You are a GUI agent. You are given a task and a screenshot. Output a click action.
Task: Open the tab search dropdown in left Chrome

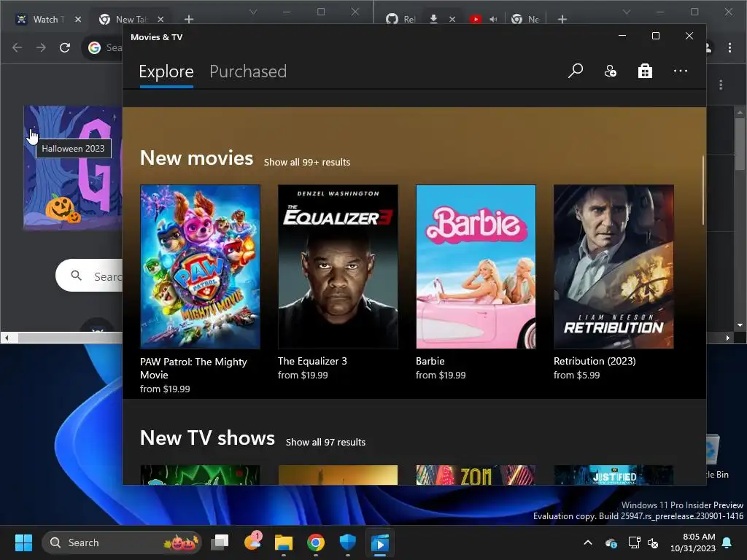(253, 12)
